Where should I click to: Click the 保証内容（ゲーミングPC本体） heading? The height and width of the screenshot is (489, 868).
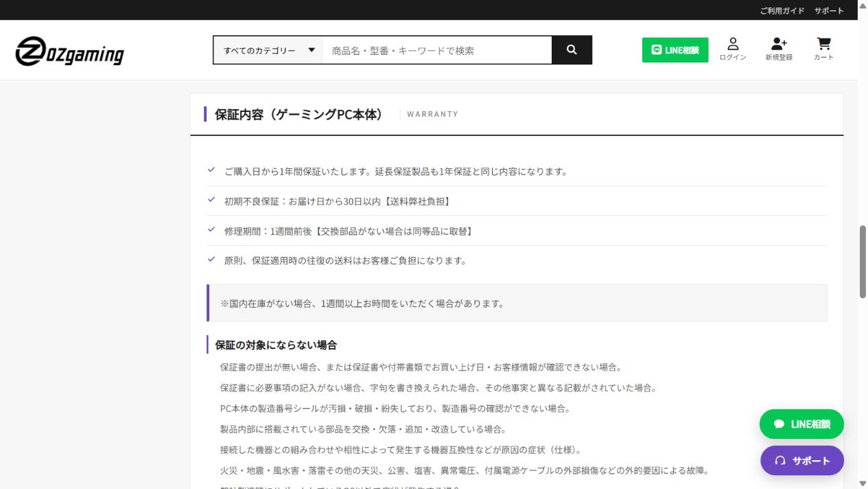[298, 115]
